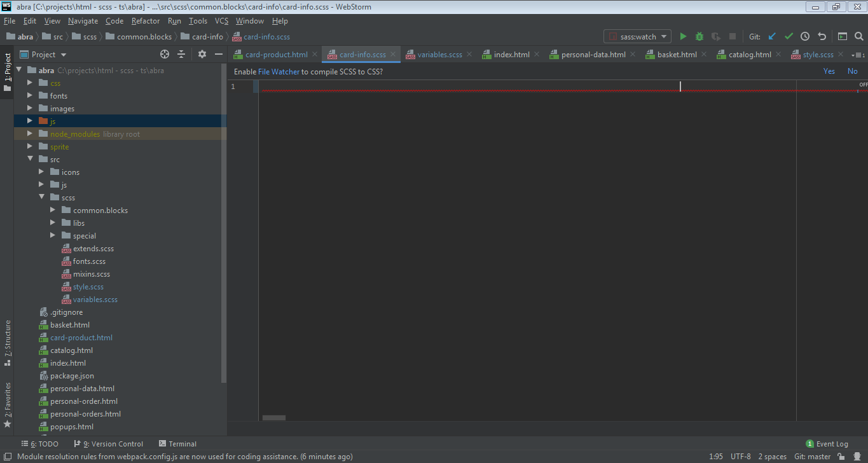Switch to the personal-data.html tab

(593, 55)
